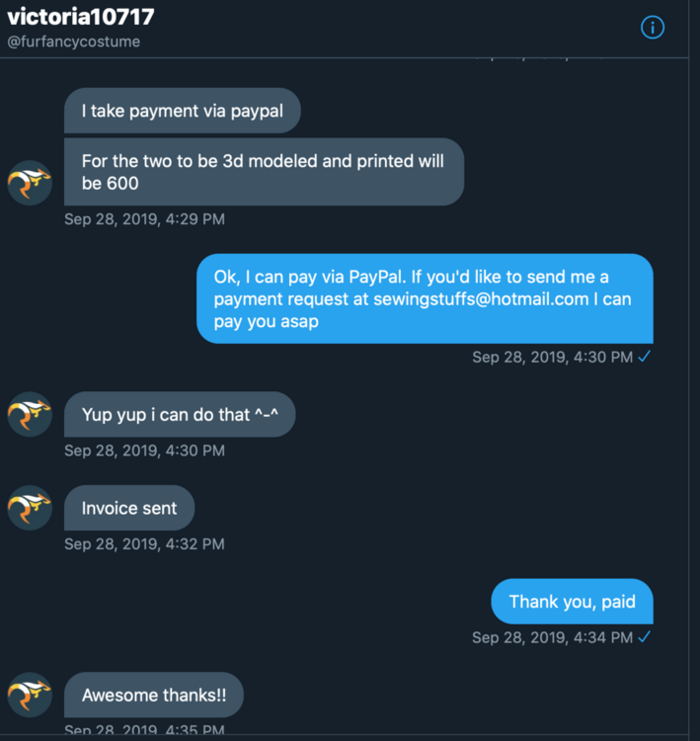Click the 'Sep 28, 2019, 4:32 PM' timestamp
Viewport: 700px width, 741px height.
[x=144, y=543]
